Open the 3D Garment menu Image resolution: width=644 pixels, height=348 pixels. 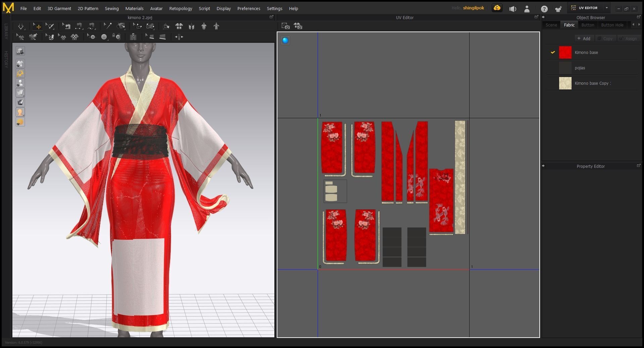[x=59, y=8]
